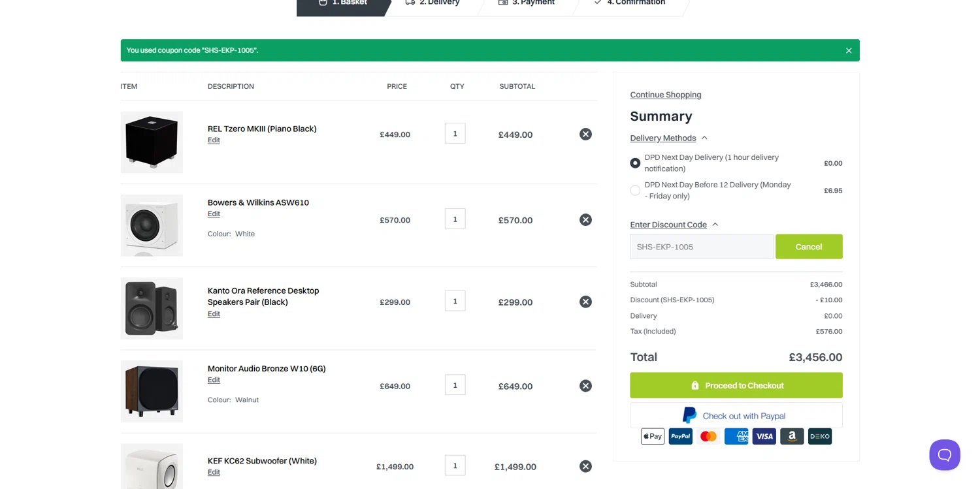Remove KEF KC62 Subwoofer from basket

585,465
